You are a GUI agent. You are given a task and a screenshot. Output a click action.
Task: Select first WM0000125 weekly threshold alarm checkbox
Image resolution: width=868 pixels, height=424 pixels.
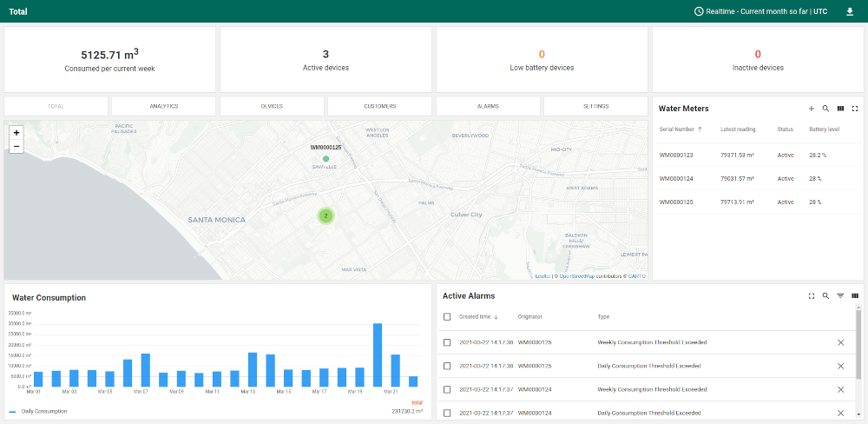tap(447, 342)
